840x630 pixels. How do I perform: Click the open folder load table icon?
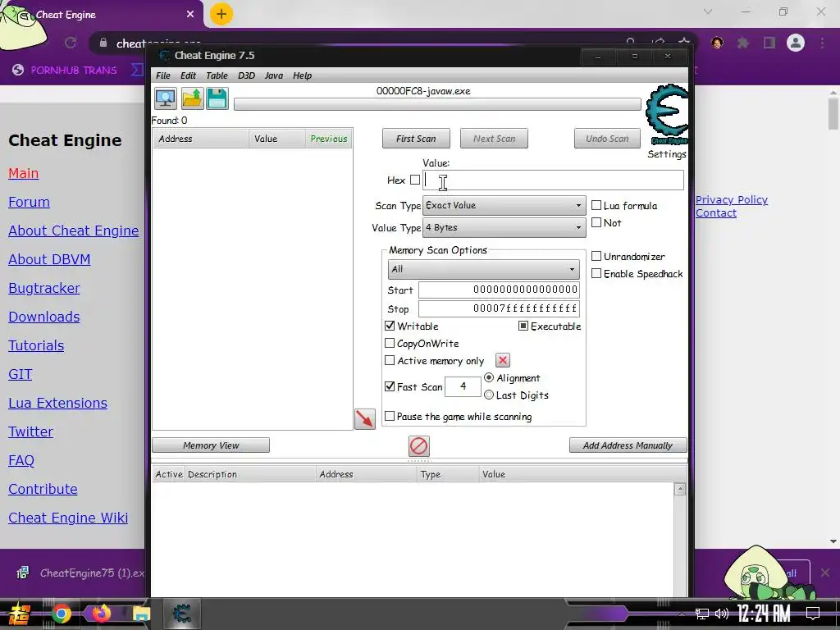[x=192, y=98]
